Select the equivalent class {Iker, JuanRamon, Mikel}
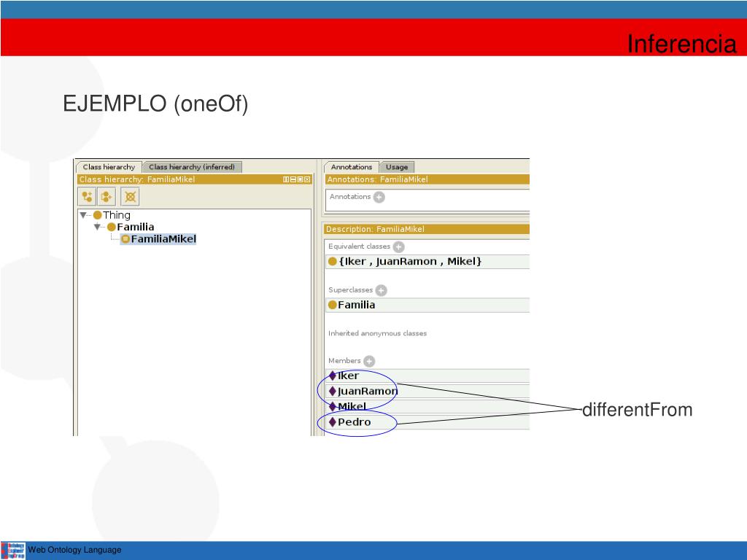 pyautogui.click(x=427, y=262)
